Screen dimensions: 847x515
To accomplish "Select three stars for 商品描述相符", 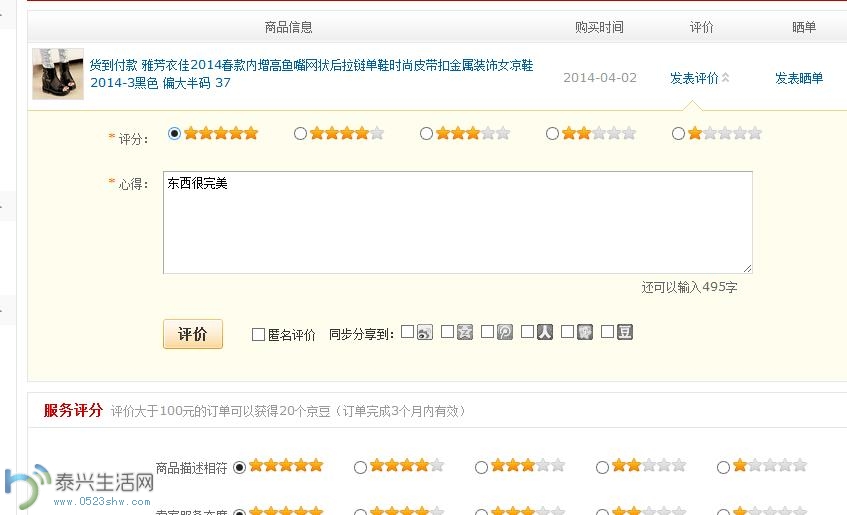I will 481,467.
